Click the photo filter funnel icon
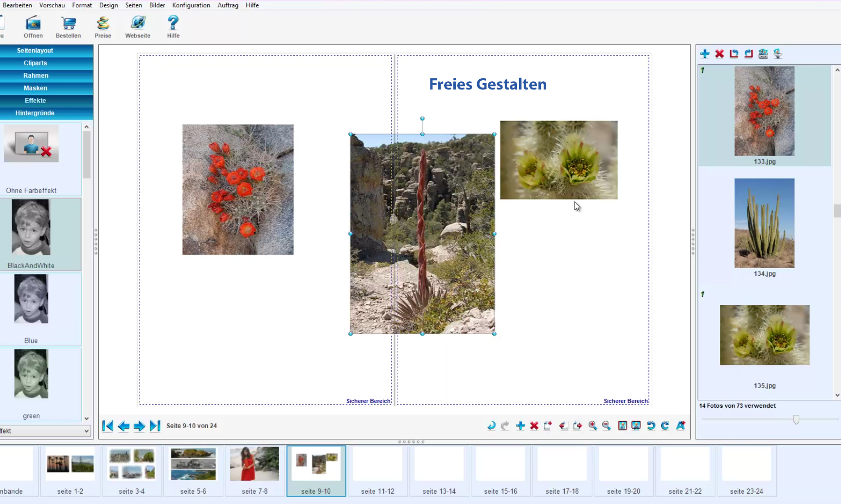 pyautogui.click(x=778, y=54)
